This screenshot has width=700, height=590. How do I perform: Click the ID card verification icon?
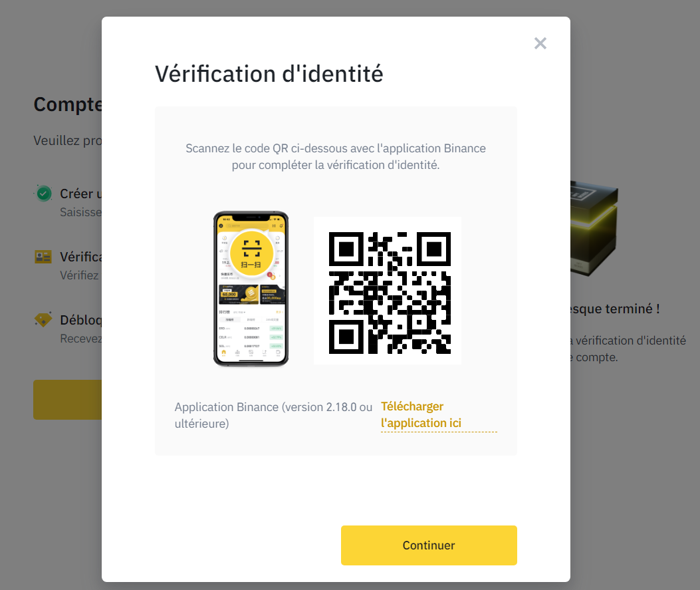pyautogui.click(x=43, y=257)
